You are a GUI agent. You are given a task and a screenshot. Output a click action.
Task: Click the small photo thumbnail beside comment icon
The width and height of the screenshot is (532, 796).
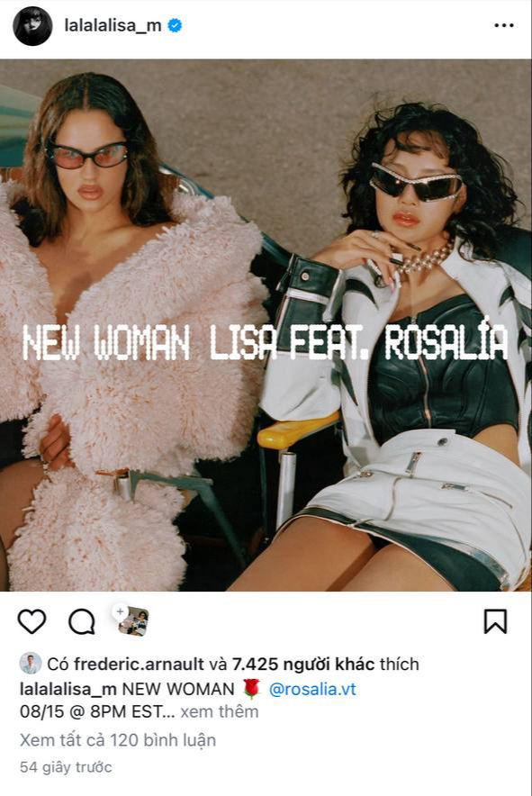pyautogui.click(x=134, y=622)
